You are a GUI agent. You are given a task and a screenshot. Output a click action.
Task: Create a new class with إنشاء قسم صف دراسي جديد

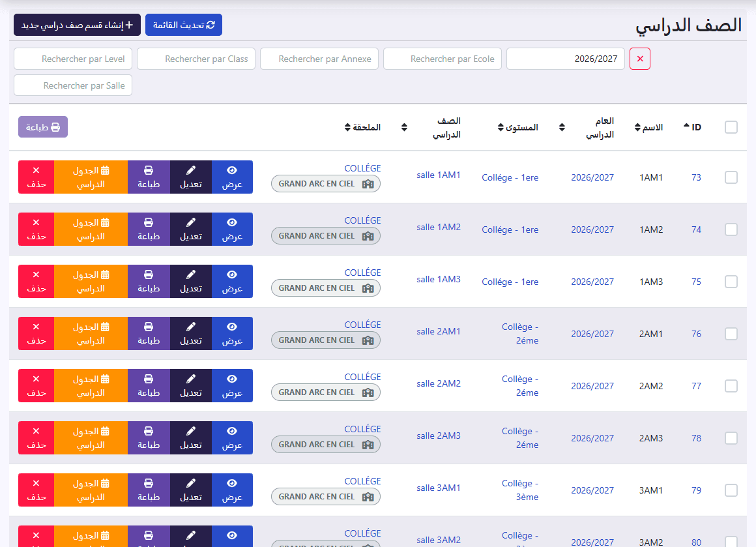pyautogui.click(x=77, y=25)
